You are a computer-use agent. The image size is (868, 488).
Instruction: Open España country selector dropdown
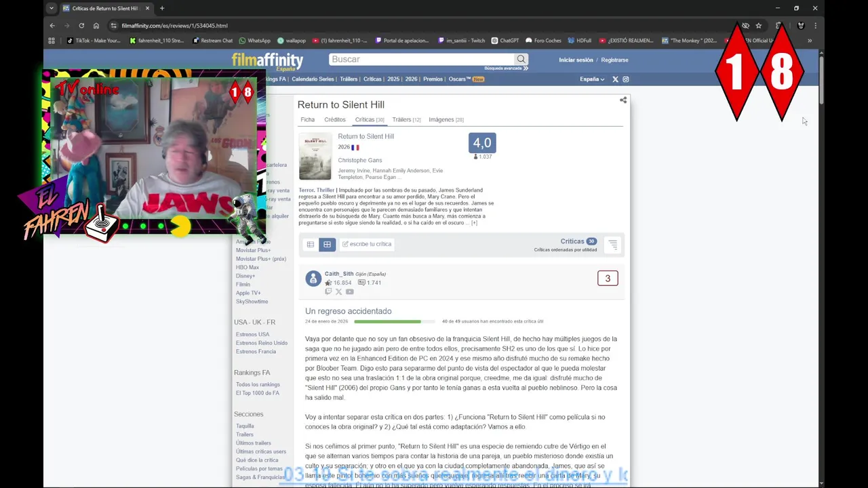pyautogui.click(x=592, y=79)
